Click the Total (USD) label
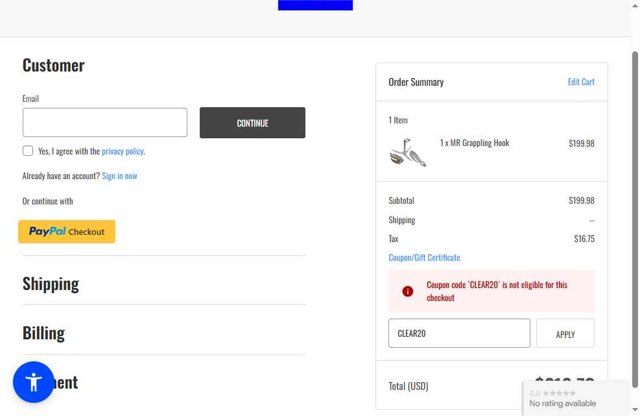 pos(408,386)
